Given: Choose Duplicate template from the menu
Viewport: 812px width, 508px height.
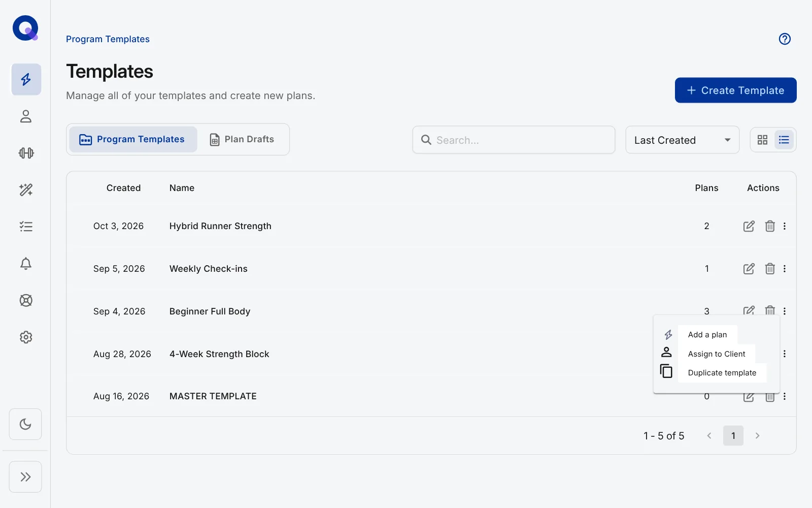Looking at the screenshot, I should (x=722, y=373).
